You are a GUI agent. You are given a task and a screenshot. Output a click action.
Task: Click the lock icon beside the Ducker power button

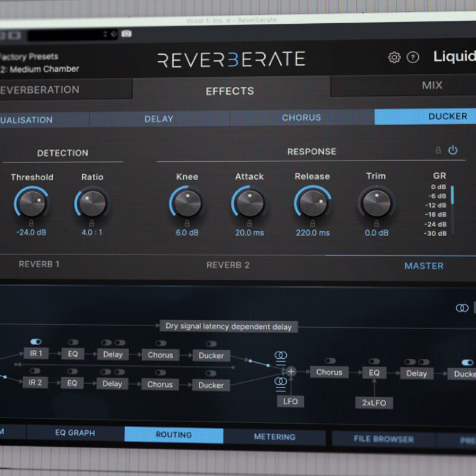[438, 150]
